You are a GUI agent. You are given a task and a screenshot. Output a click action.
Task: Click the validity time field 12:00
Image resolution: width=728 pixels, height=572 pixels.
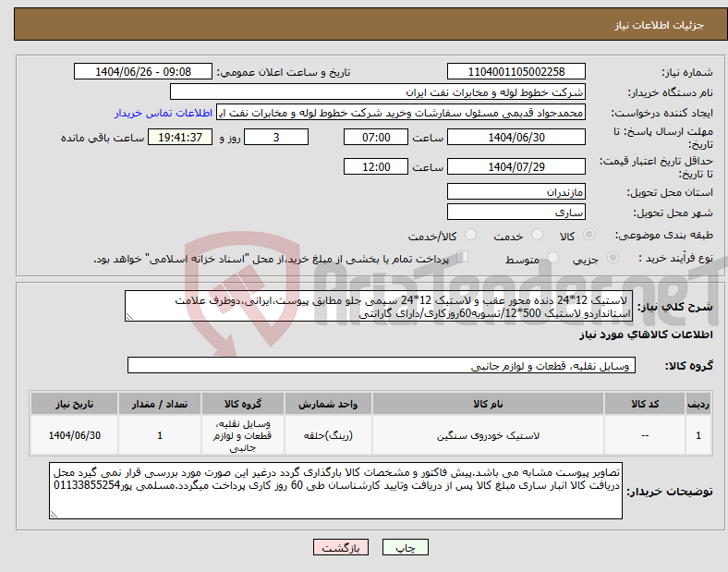[376, 166]
